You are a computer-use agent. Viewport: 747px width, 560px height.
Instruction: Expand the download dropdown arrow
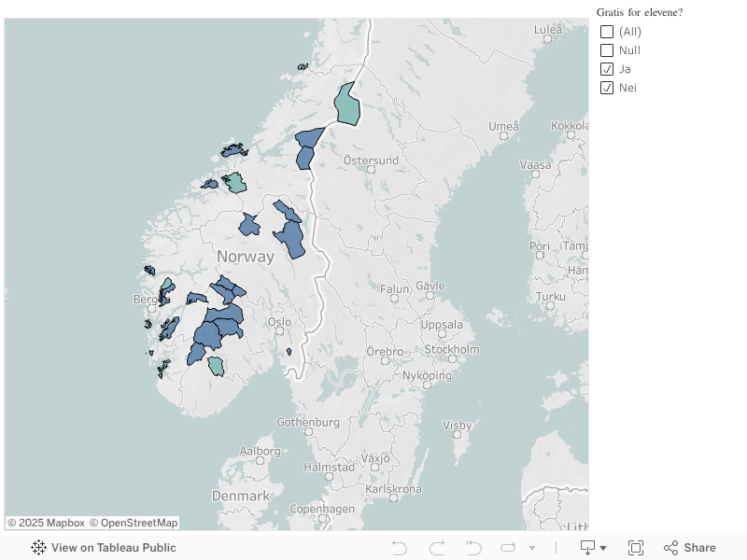pos(603,548)
